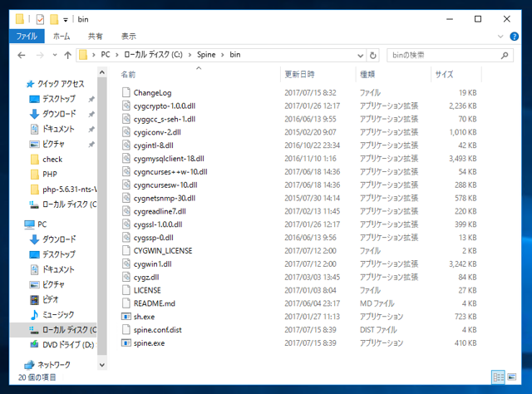Open the Share ribbon tab
The image size is (532, 394).
tap(96, 37)
